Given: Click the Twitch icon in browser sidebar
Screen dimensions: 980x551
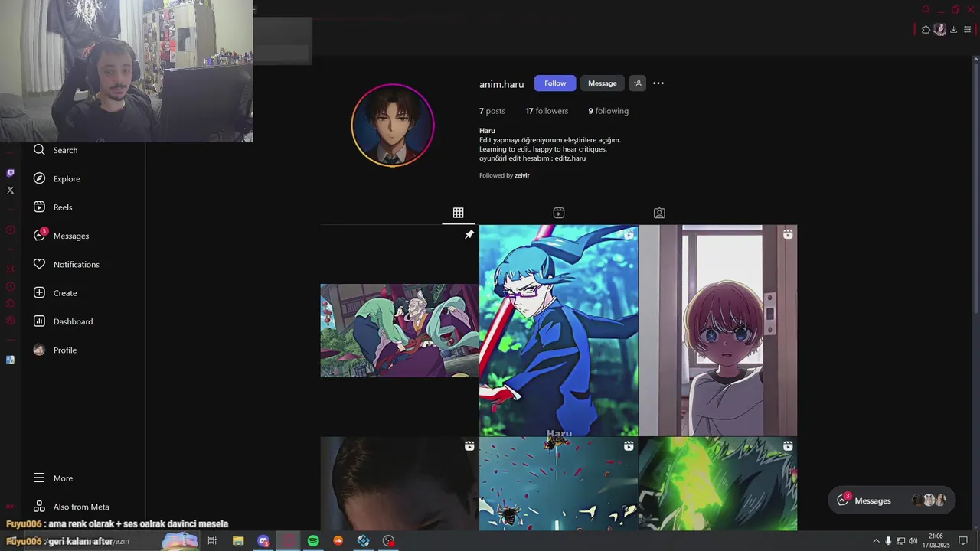Looking at the screenshot, I should click(x=10, y=173).
